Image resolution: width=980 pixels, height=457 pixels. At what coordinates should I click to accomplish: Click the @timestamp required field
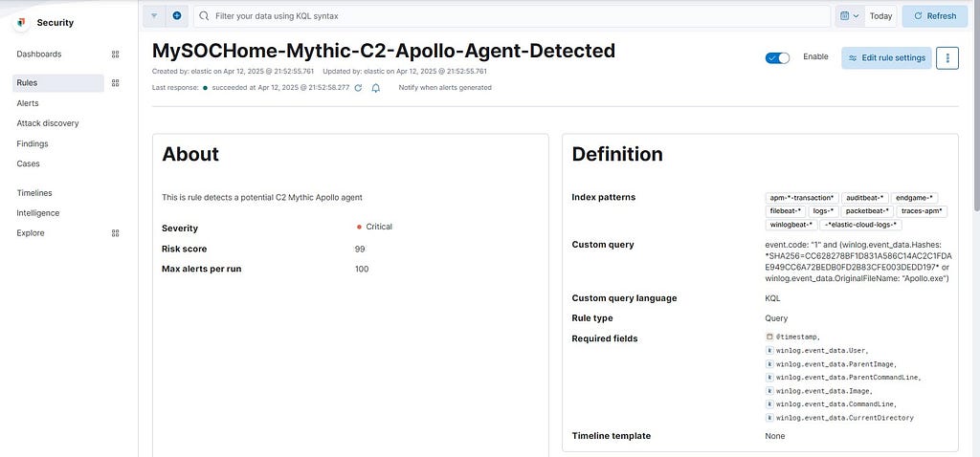tap(797, 336)
